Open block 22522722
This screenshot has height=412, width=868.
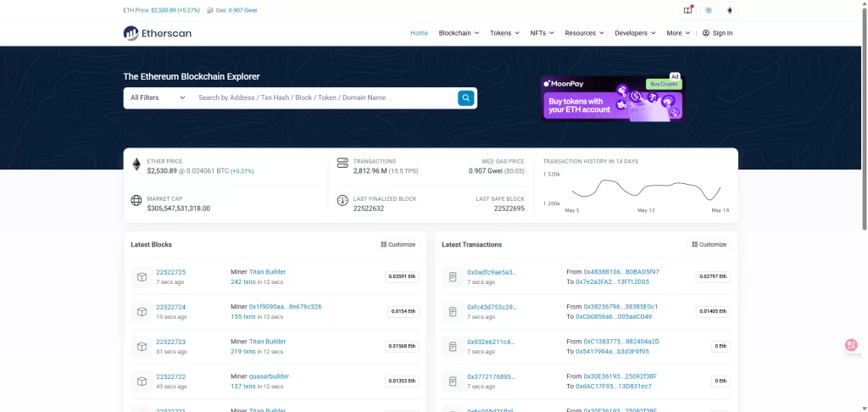point(170,377)
